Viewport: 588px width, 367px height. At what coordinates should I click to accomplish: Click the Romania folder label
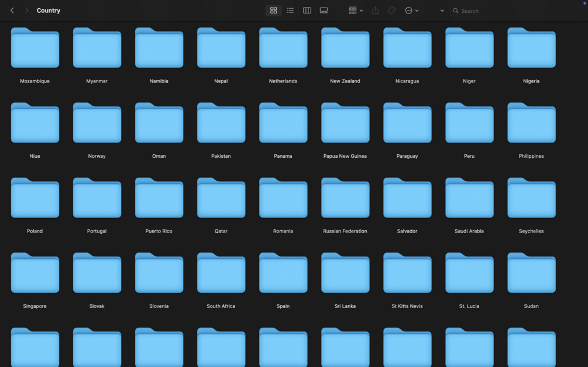283,231
